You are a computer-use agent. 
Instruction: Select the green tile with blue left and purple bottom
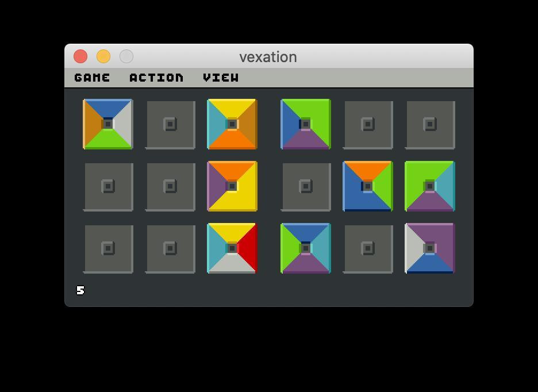coord(306,124)
